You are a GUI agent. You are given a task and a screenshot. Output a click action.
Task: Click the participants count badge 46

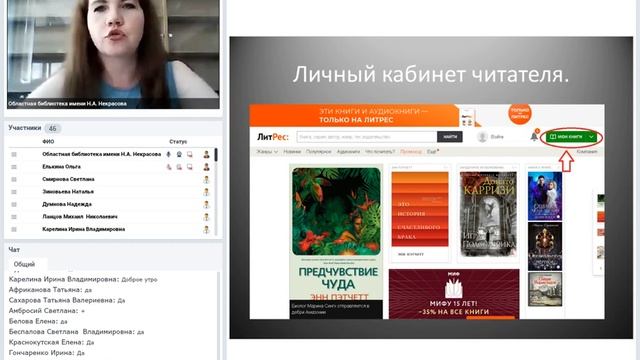(53, 129)
